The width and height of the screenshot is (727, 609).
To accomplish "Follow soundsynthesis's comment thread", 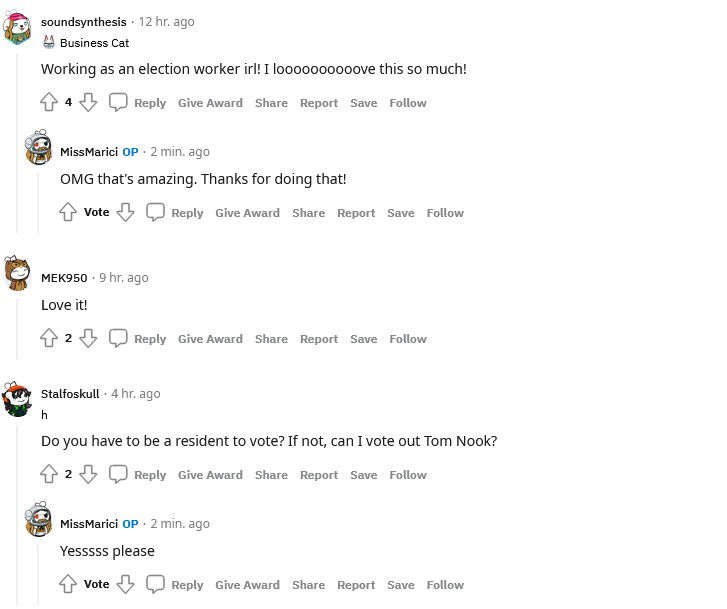I will 408,103.
